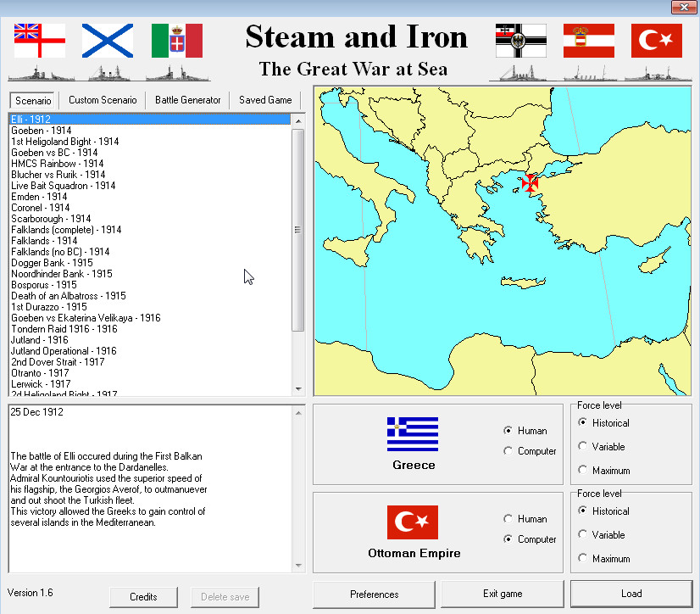Image resolution: width=700 pixels, height=614 pixels.
Task: Click the Italian flag in header
Action: pyautogui.click(x=176, y=41)
